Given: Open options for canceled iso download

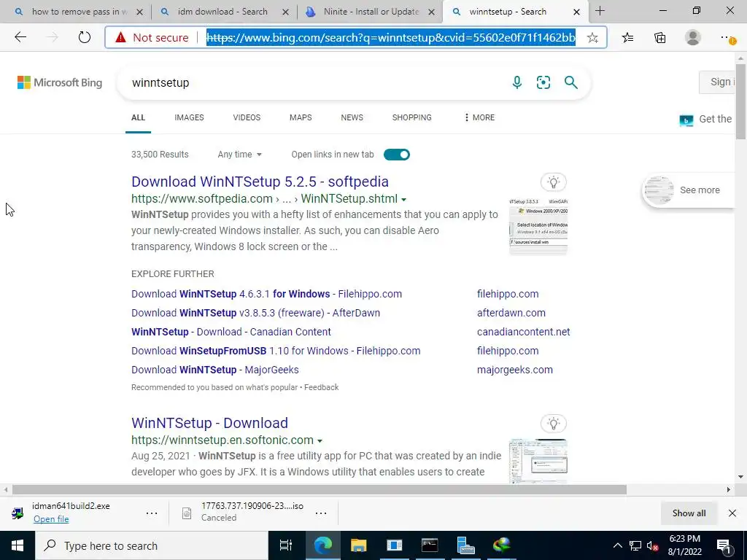Looking at the screenshot, I should click(x=321, y=513).
